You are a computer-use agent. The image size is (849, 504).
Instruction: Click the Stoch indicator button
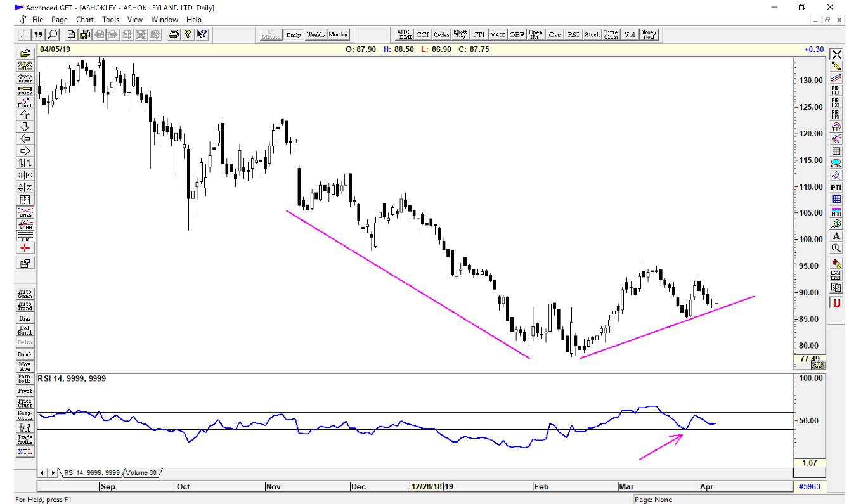592,34
